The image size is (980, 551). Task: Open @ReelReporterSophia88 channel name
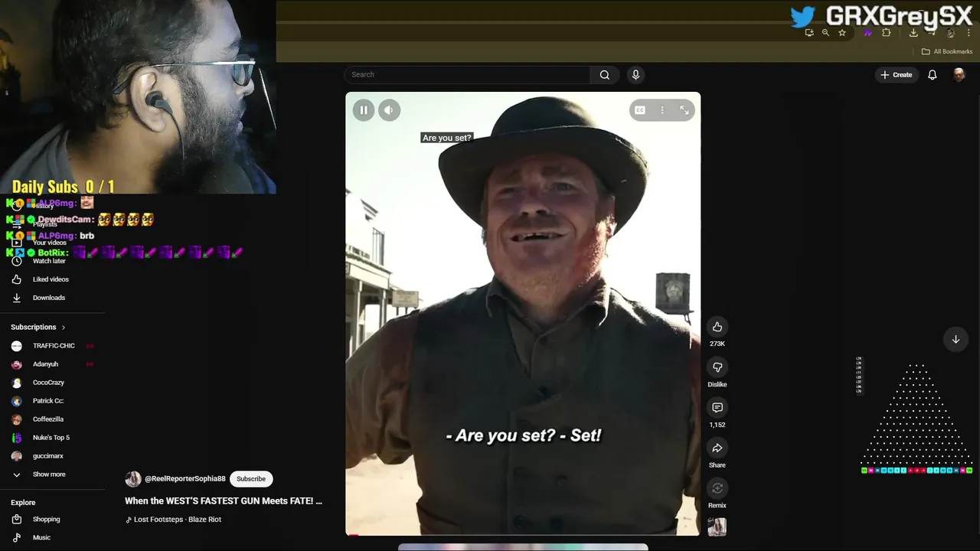[x=185, y=479]
